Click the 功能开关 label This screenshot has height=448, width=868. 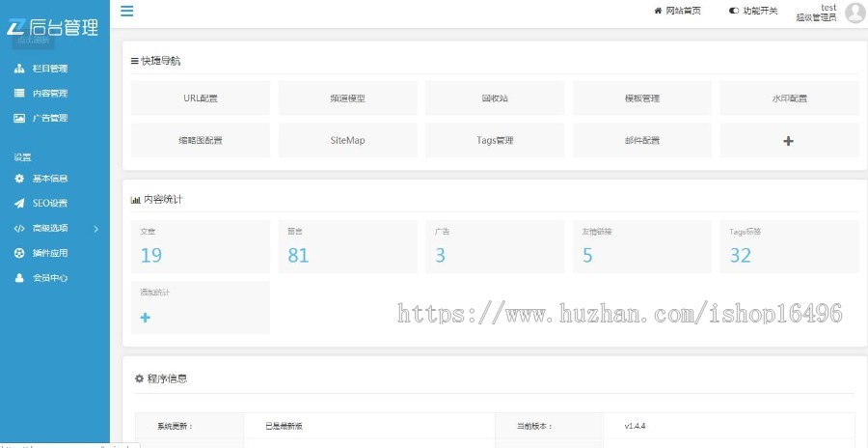point(760,11)
